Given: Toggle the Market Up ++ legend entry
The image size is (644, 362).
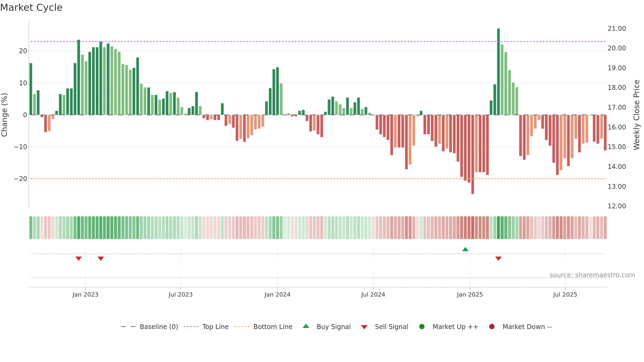Looking at the screenshot, I should pos(448,327).
